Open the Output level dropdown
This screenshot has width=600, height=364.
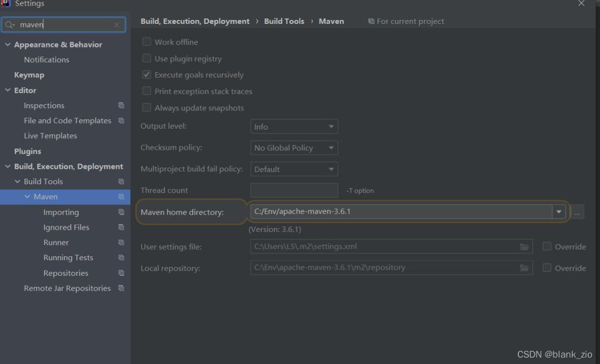click(294, 127)
